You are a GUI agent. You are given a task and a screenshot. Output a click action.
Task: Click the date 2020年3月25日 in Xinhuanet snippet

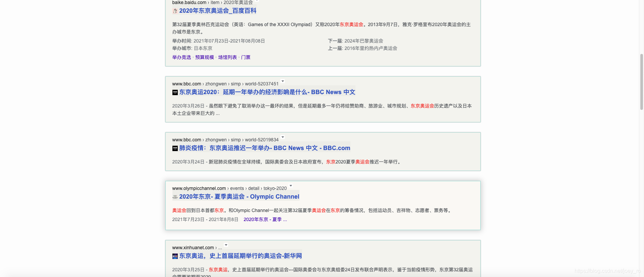click(188, 270)
